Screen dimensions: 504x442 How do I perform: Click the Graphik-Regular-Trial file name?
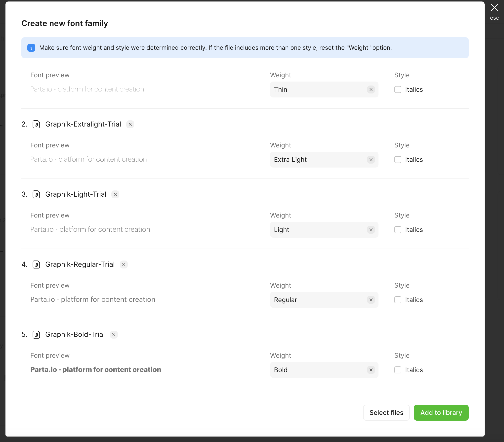pos(80,265)
